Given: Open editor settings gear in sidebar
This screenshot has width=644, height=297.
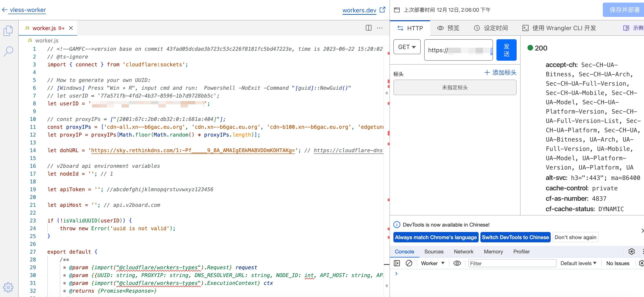Looking at the screenshot, I should pyautogui.click(x=8, y=287).
